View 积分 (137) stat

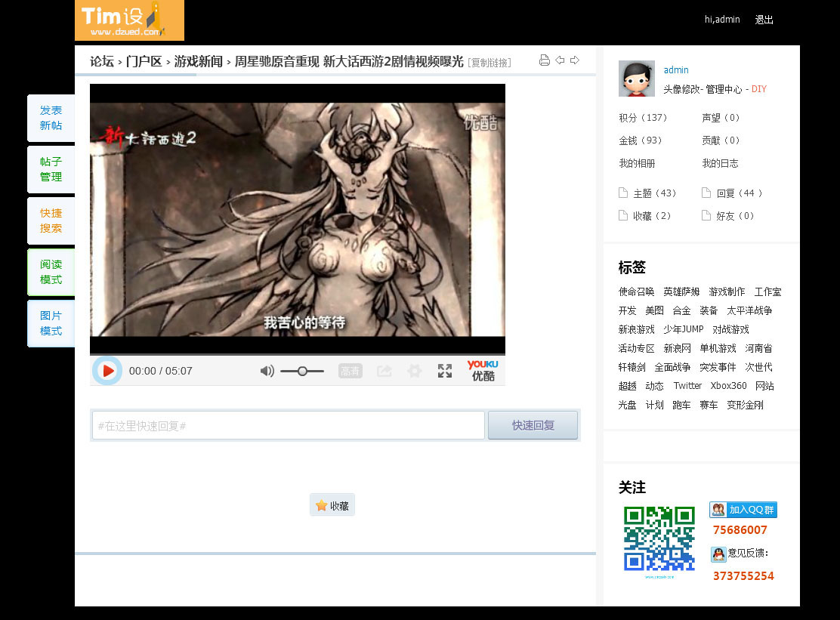[643, 118]
